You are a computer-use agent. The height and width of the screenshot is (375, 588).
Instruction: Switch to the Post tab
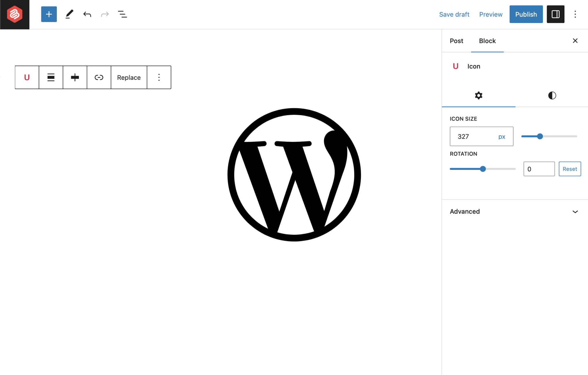pos(457,41)
